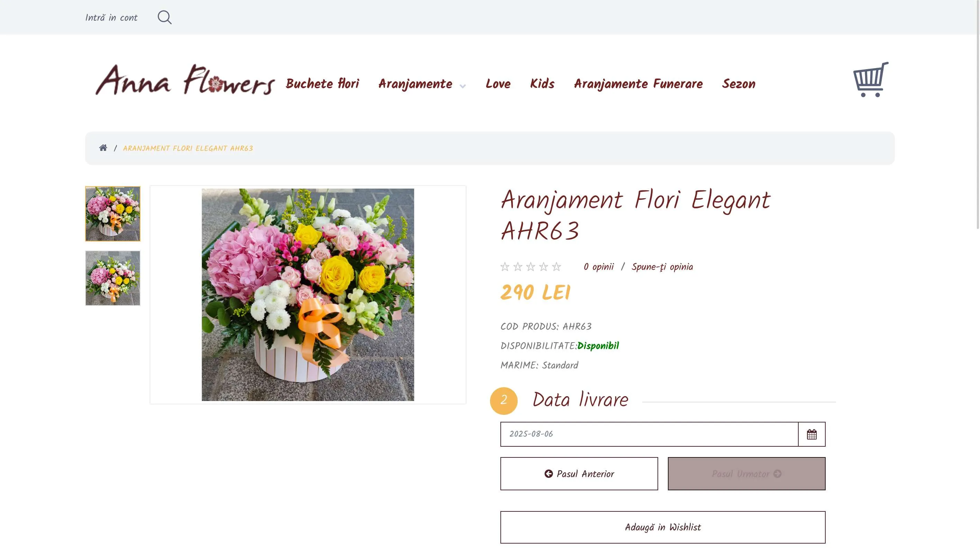Viewport: 980px width, 555px height.
Task: Click the Spune-ţi opinia link
Action: (662, 267)
